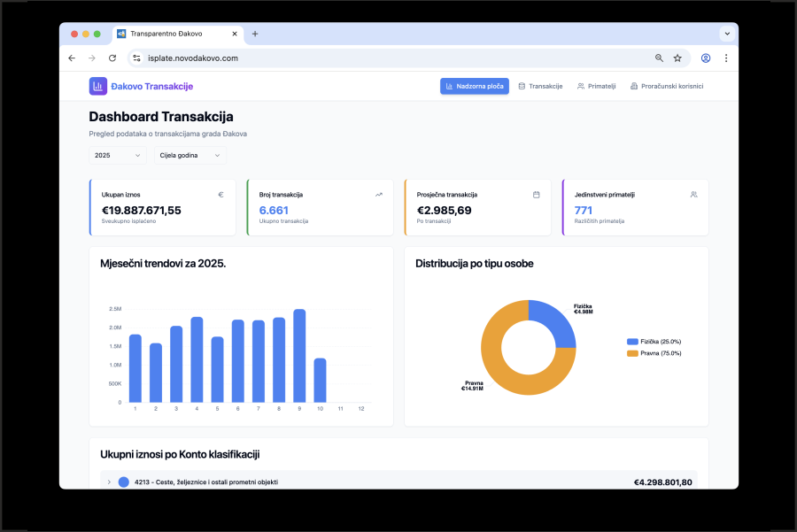Expand the 4213 Ceste, željeznice row
The image size is (797, 532).
coord(109,482)
